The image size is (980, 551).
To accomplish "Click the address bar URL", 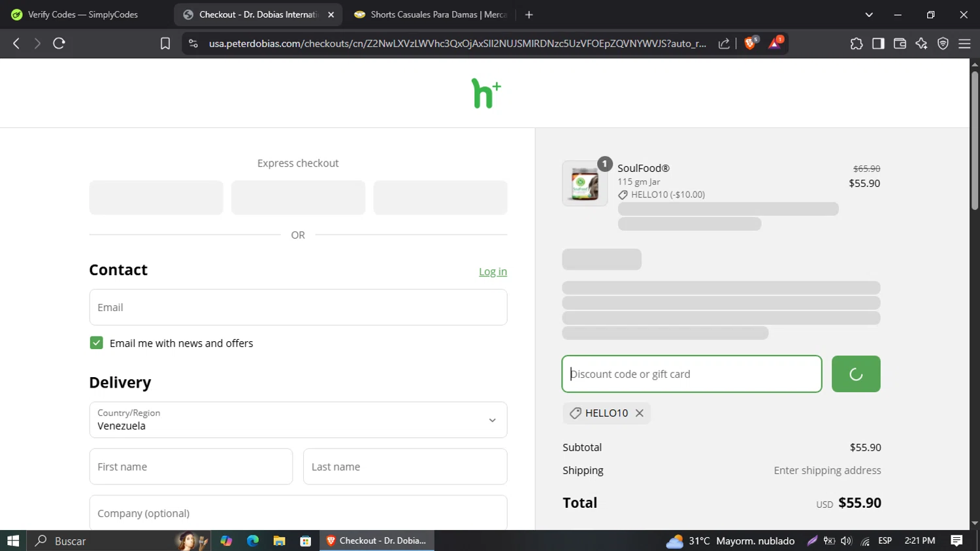I will tap(457, 43).
